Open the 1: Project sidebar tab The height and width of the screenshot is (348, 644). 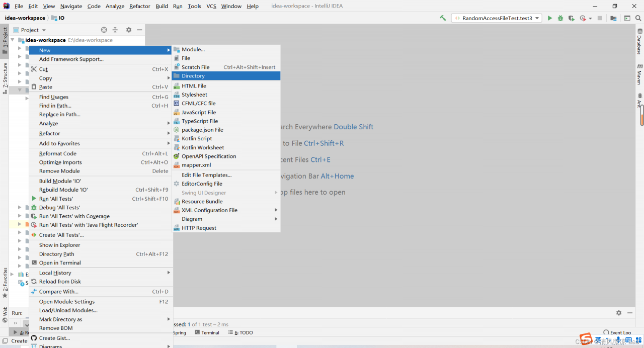(5, 41)
